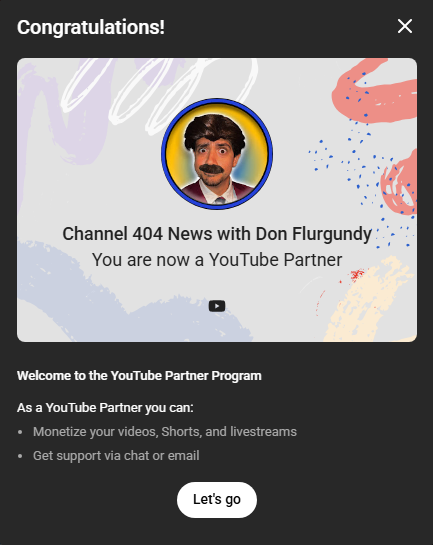Click 'Welcome to the YouTube Partner Program' heading

click(139, 376)
